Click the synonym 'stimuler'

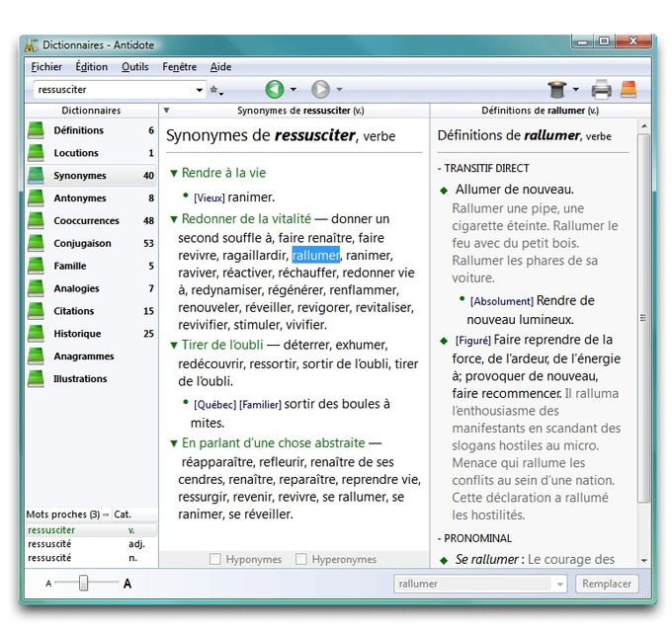point(256,325)
